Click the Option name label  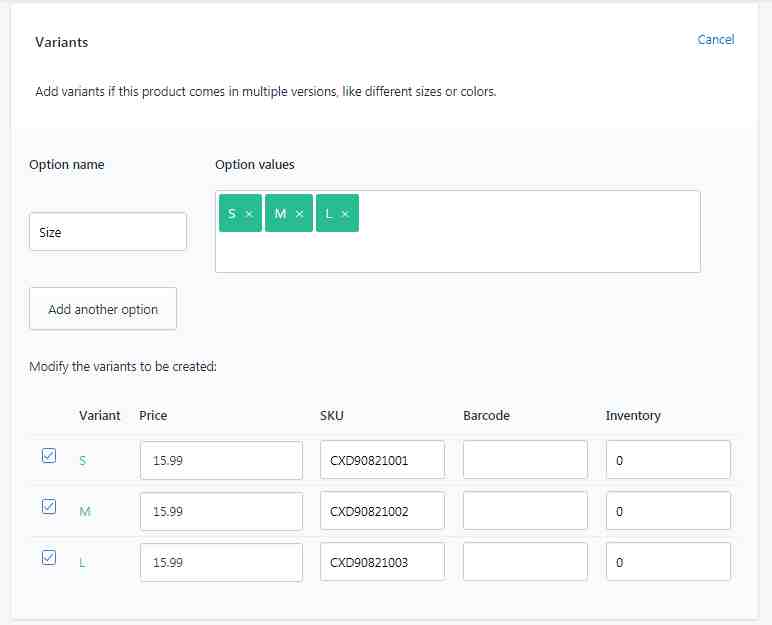pos(67,164)
